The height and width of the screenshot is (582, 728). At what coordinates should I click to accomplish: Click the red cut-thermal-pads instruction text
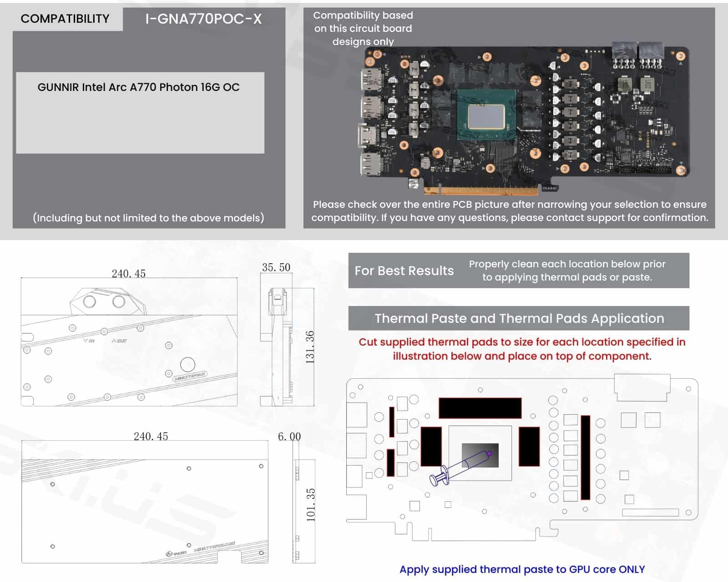point(522,349)
